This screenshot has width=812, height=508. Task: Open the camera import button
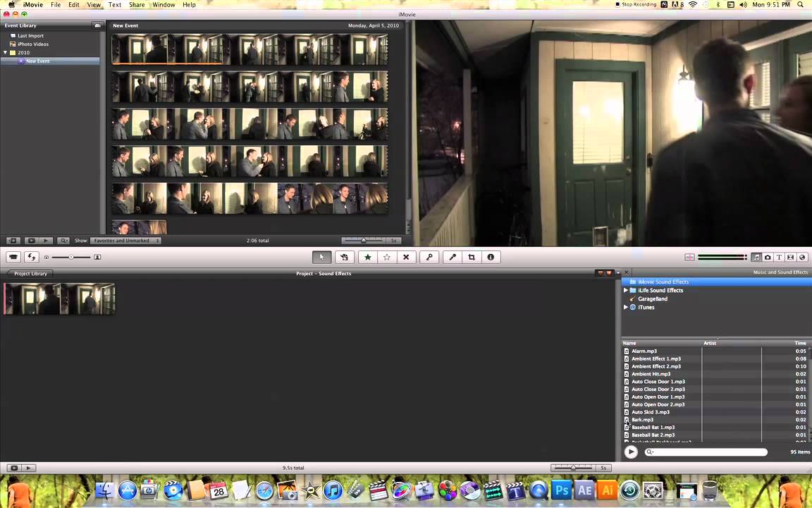click(13, 257)
